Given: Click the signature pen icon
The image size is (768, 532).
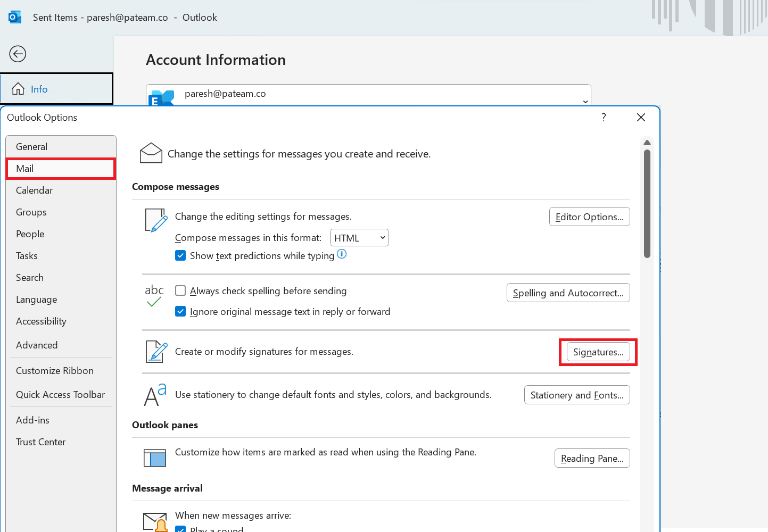Looking at the screenshot, I should [x=156, y=352].
